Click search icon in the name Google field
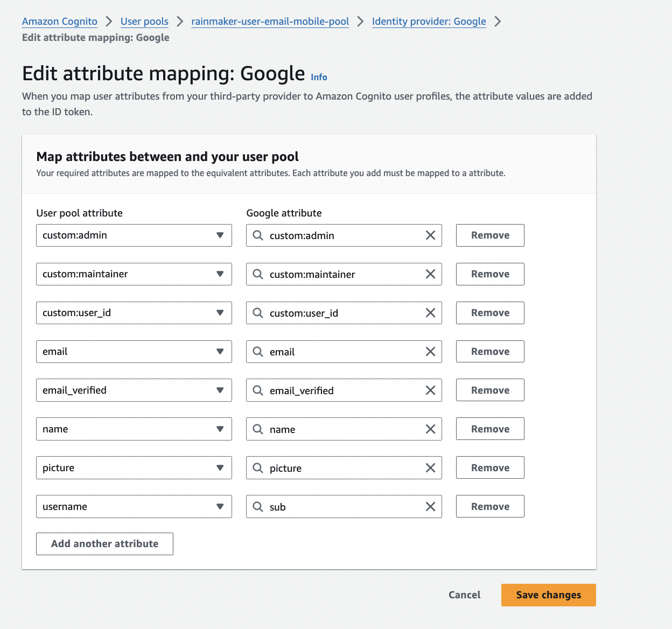 (258, 429)
